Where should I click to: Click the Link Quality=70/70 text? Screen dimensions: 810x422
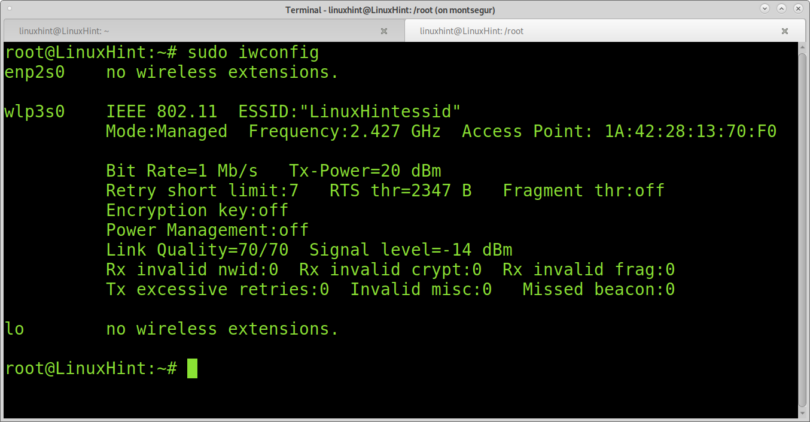197,251
